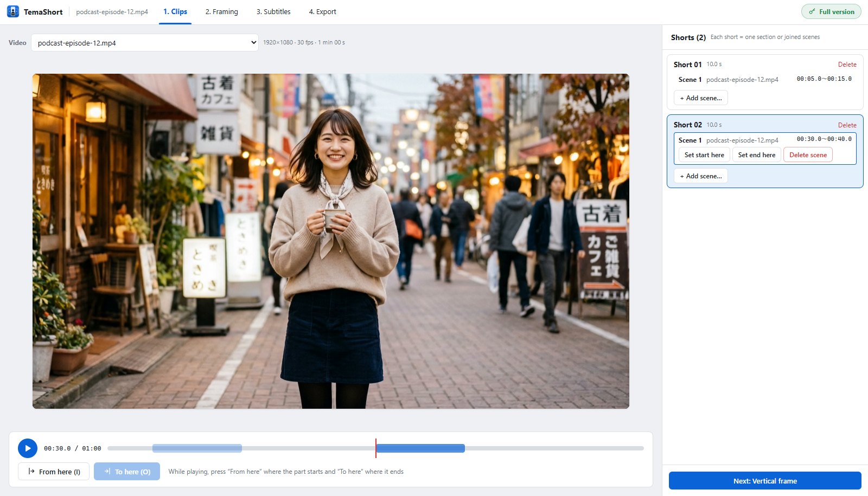868x496 pixels.
Task: Click the TemaShort app logo icon
Action: pos(13,11)
